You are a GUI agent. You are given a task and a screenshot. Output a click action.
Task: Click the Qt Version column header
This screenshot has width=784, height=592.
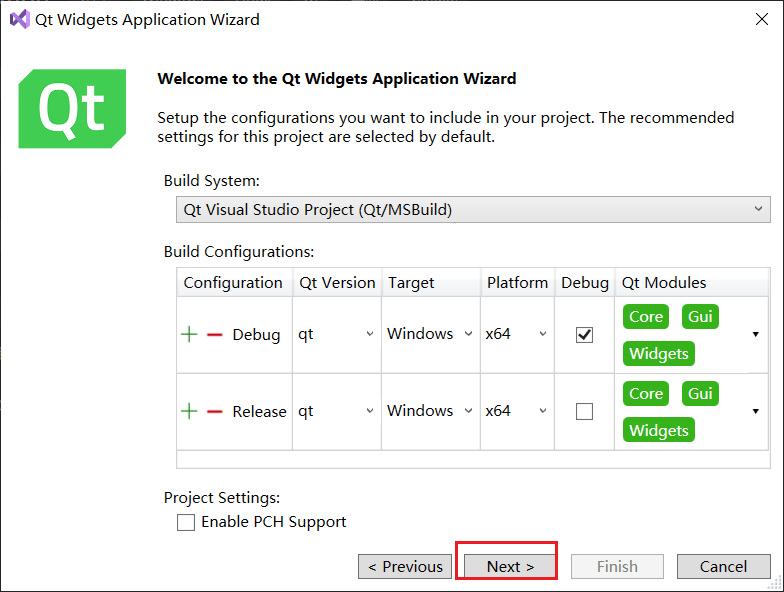tap(337, 282)
